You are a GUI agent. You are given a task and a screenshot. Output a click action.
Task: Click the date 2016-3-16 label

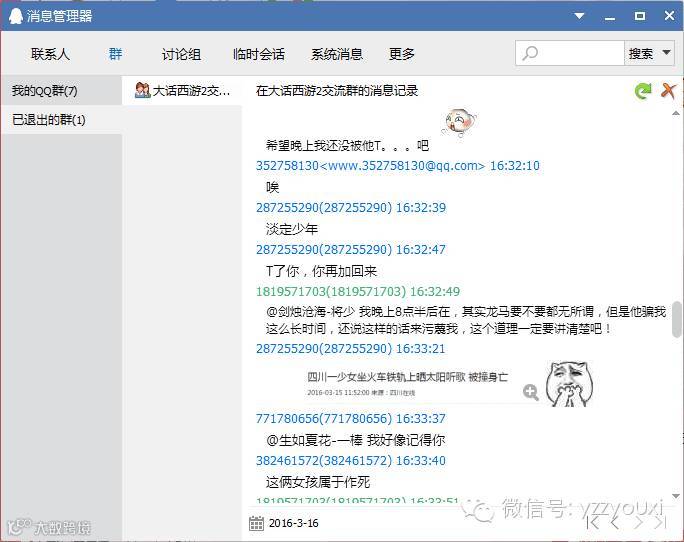point(294,523)
